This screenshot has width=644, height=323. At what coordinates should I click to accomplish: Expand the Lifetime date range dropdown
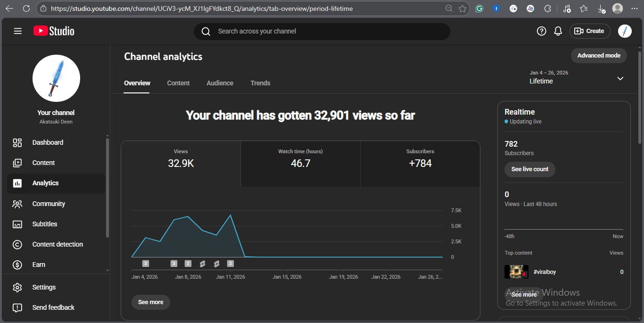[x=620, y=78]
